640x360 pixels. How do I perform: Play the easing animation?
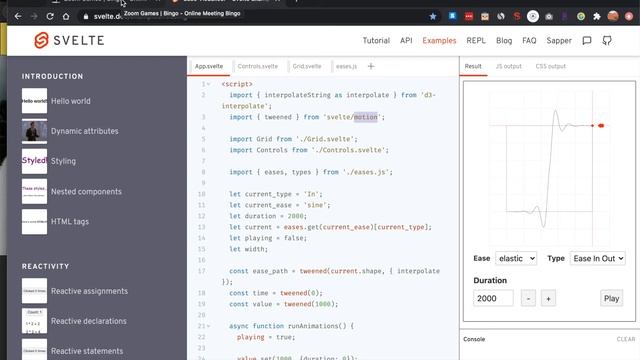[x=611, y=298]
